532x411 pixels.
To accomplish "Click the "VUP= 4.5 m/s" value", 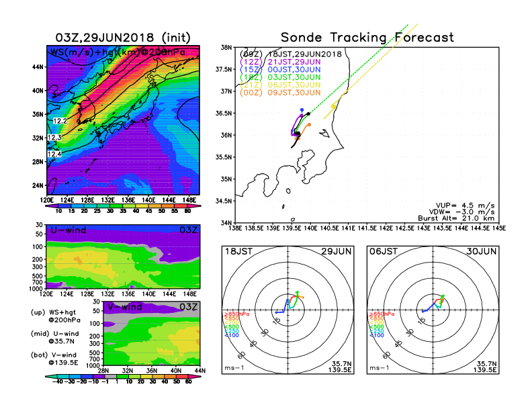I will [465, 205].
